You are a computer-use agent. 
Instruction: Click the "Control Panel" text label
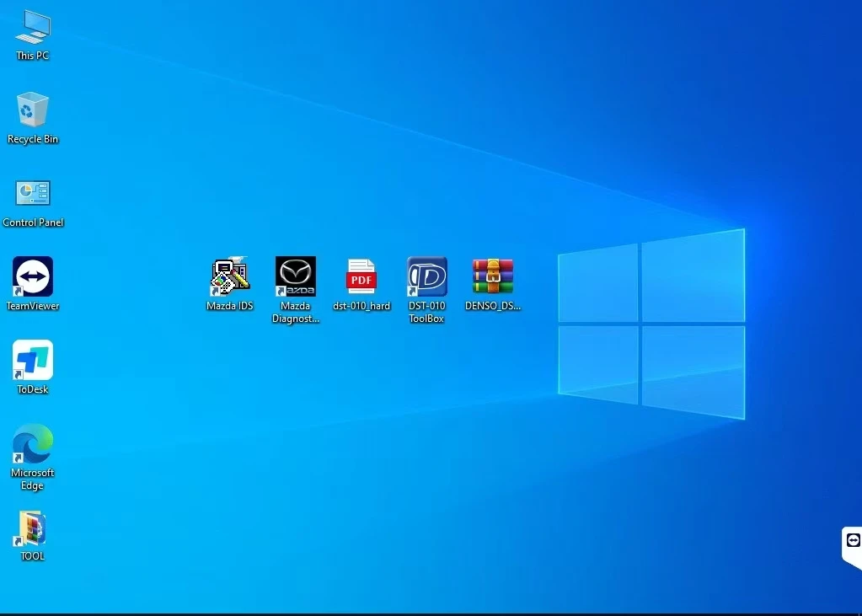[x=33, y=222]
